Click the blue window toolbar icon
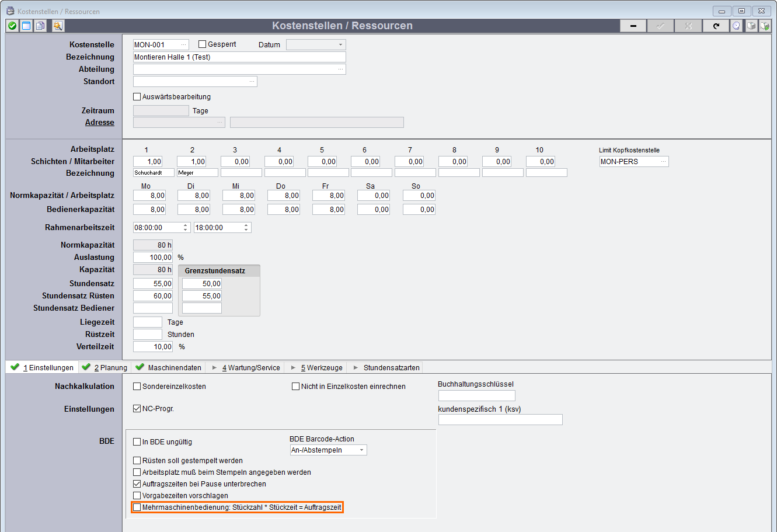The width and height of the screenshot is (777, 532). click(26, 26)
